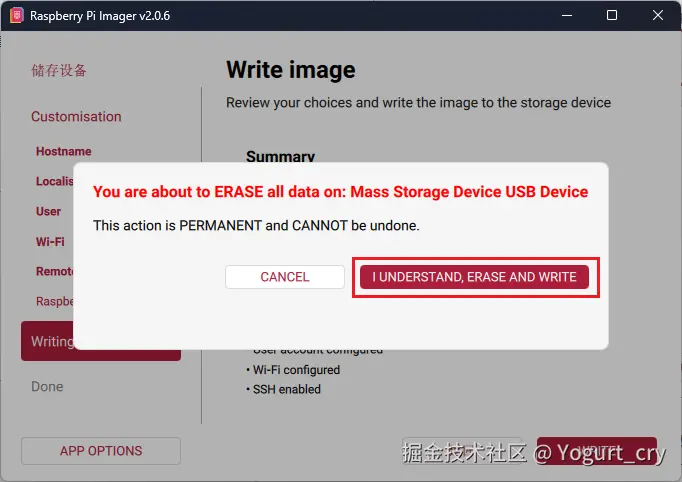The image size is (682, 482).
Task: Click the red ERASE warning heading text
Action: (340, 192)
